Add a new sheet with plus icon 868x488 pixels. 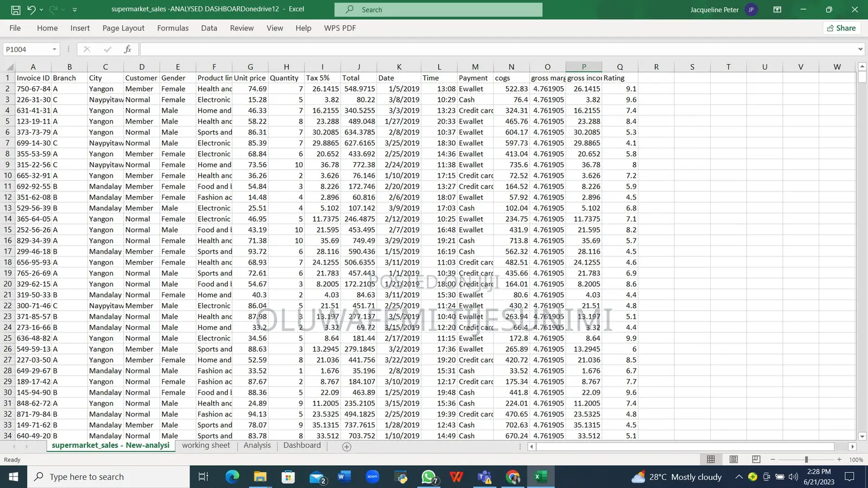[347, 446]
